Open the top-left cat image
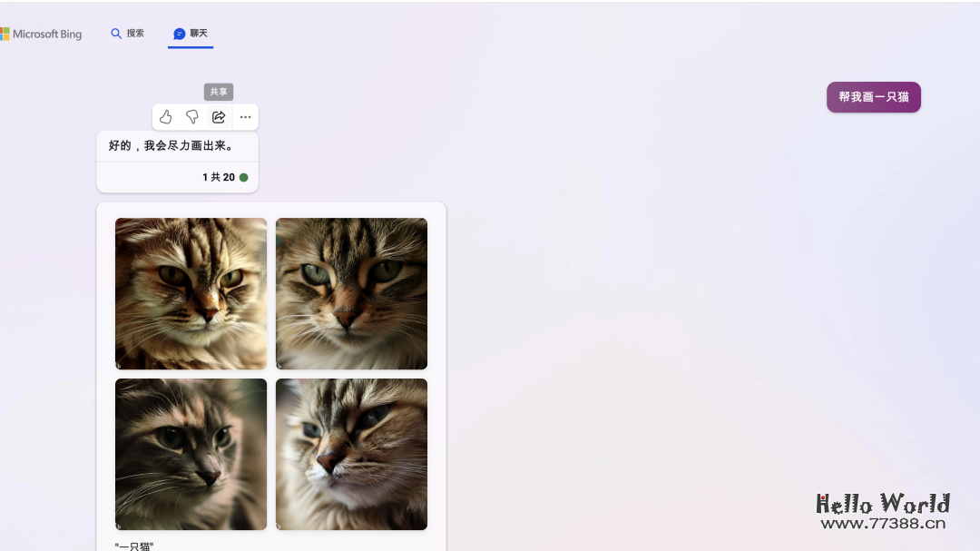 click(191, 293)
